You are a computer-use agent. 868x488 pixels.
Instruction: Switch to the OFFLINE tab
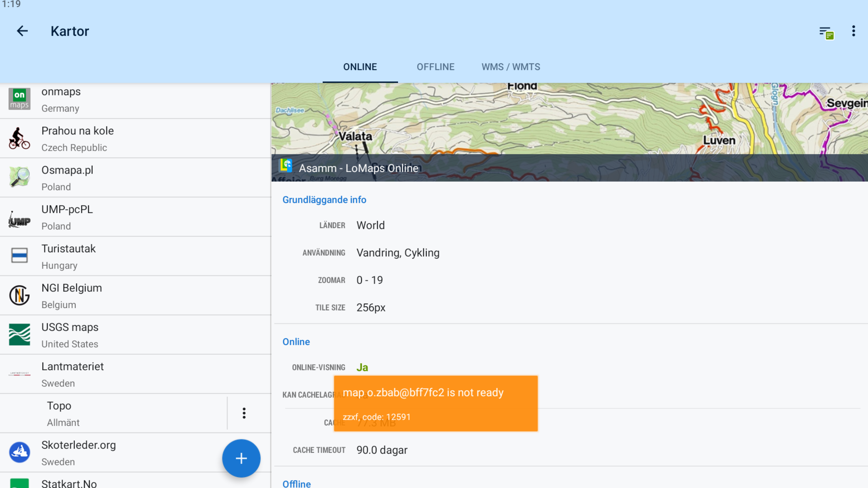pyautogui.click(x=435, y=67)
